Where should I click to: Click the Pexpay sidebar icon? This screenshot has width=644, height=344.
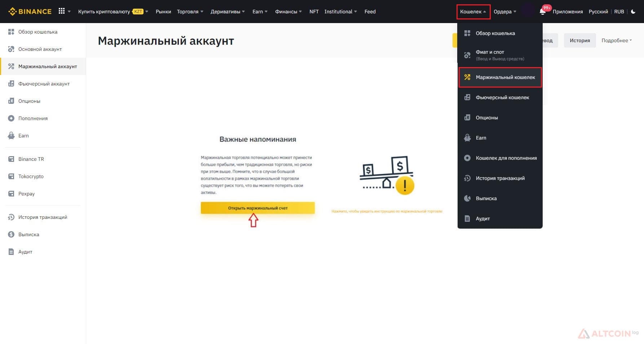click(x=11, y=194)
